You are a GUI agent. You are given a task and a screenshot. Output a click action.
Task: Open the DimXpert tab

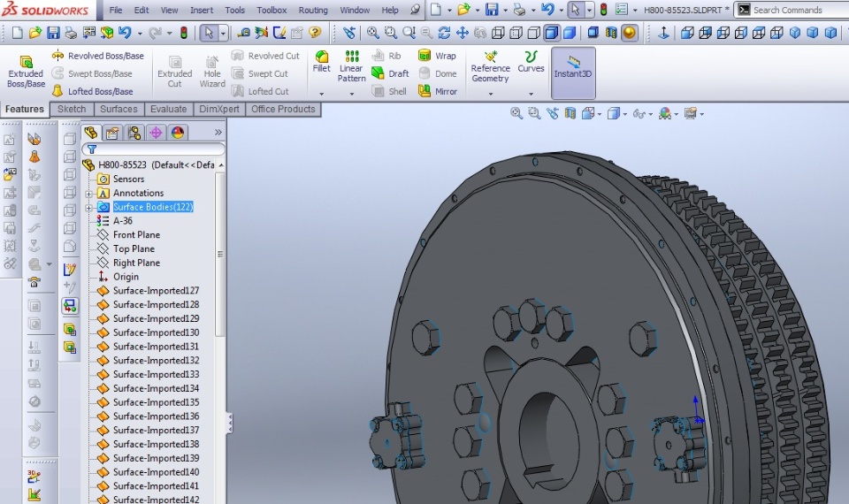point(218,110)
